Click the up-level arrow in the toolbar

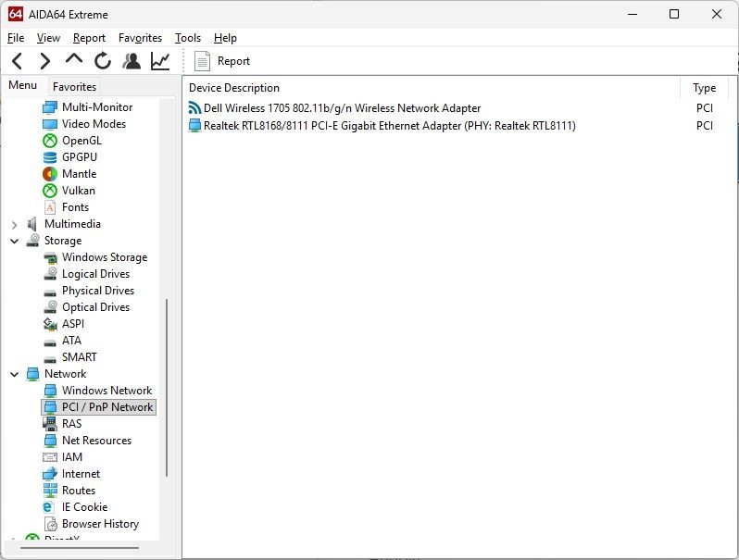74,59
